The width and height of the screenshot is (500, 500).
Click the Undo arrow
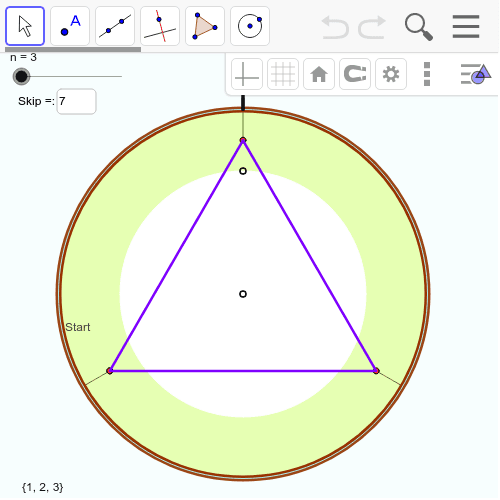point(335,28)
